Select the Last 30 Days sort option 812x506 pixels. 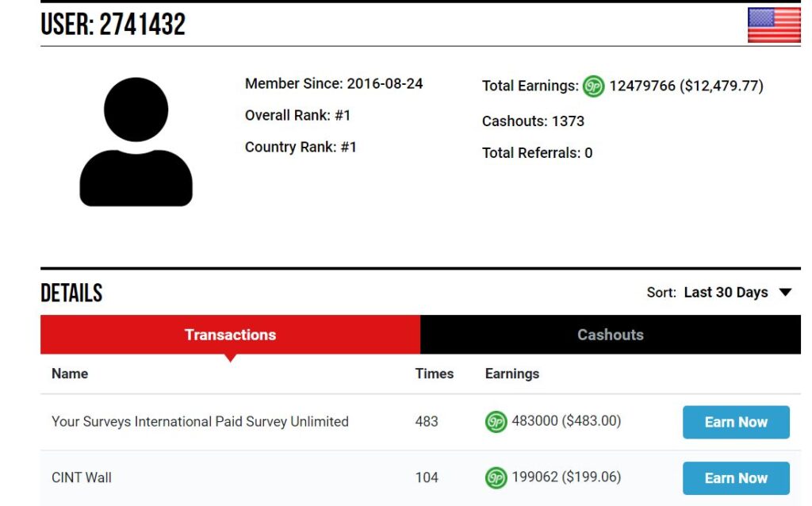pyautogui.click(x=726, y=293)
